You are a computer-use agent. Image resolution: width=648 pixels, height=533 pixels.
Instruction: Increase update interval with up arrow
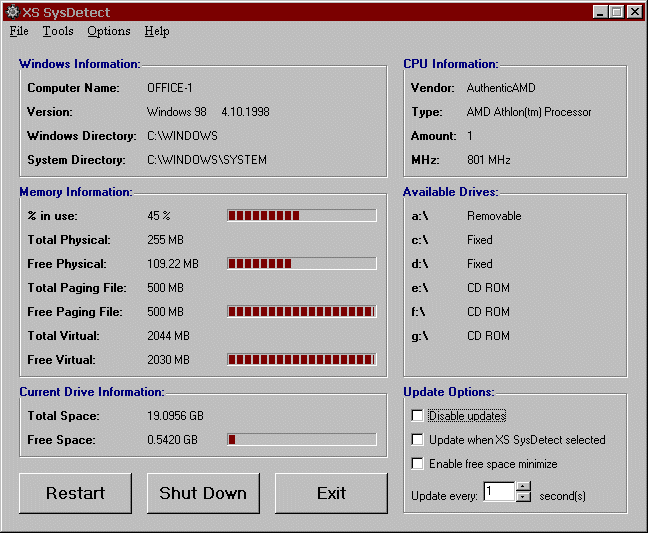pyautogui.click(x=523, y=486)
